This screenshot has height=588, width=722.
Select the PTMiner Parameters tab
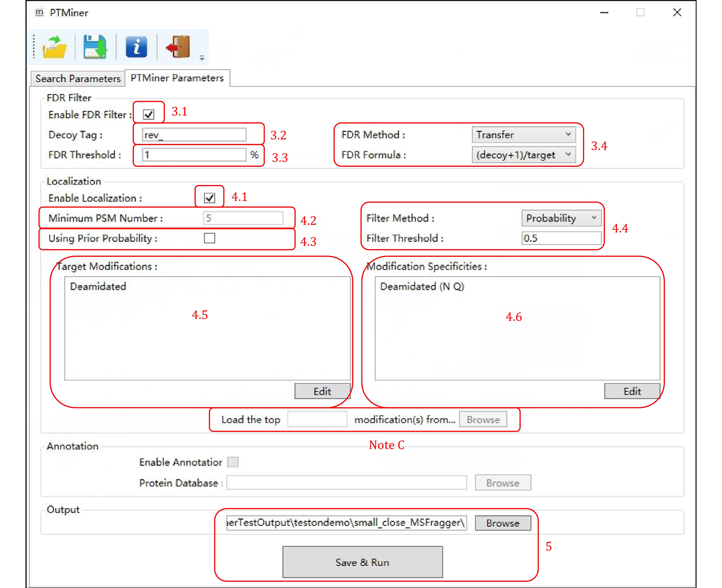point(177,78)
